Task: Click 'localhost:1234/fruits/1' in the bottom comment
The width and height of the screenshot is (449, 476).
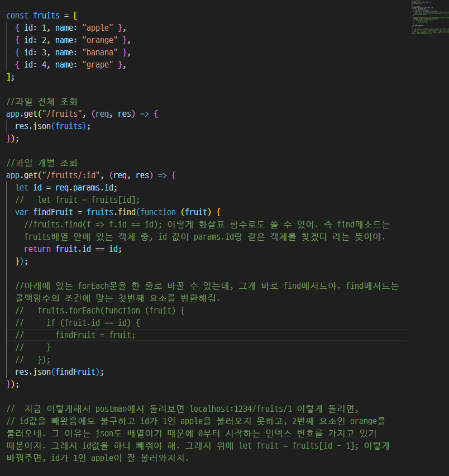Action: (241, 409)
